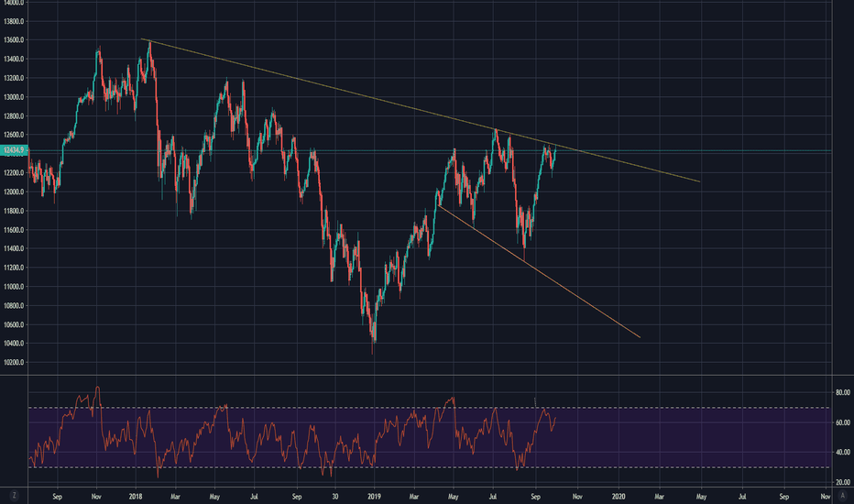Click the current price label 12434.9
Screen dimensions: 854x504
pyautogui.click(x=14, y=150)
